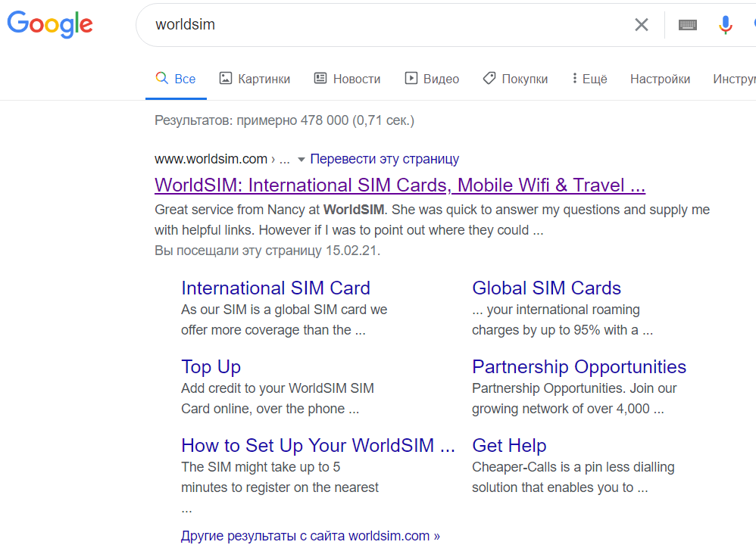Open the Global SIM Cards sitelink
Viewport: 756px width, 545px height.
click(x=546, y=288)
